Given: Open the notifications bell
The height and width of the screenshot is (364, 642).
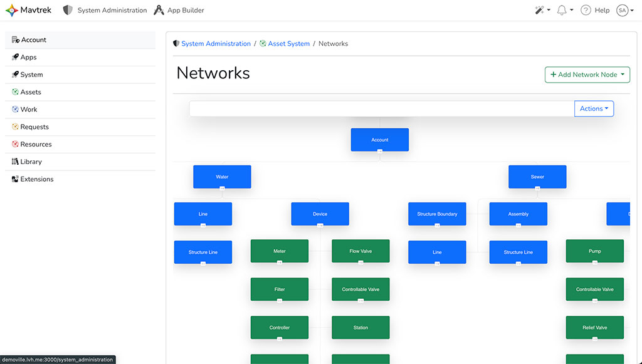Looking at the screenshot, I should 564,10.
